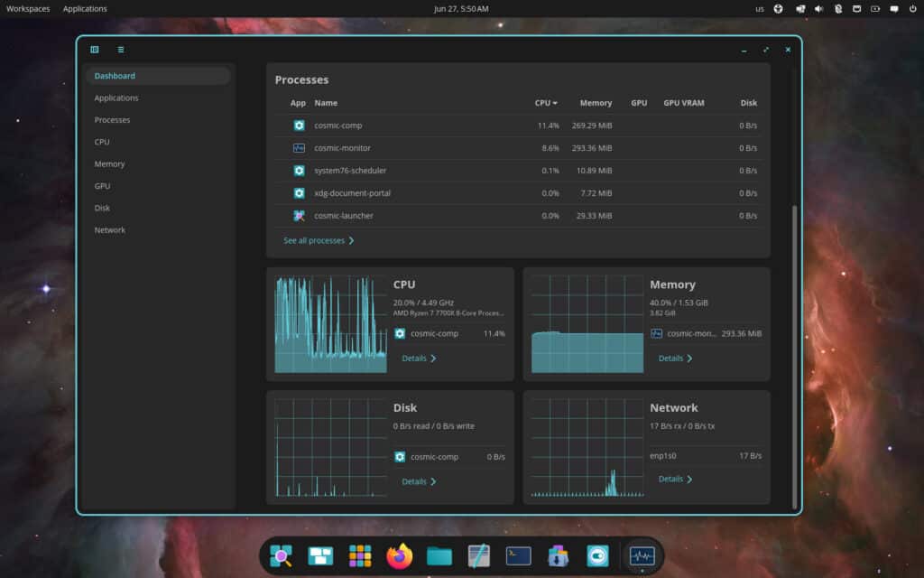Go to Processes page in sidebar
Viewport: 924px width, 578px height.
coord(158,120)
